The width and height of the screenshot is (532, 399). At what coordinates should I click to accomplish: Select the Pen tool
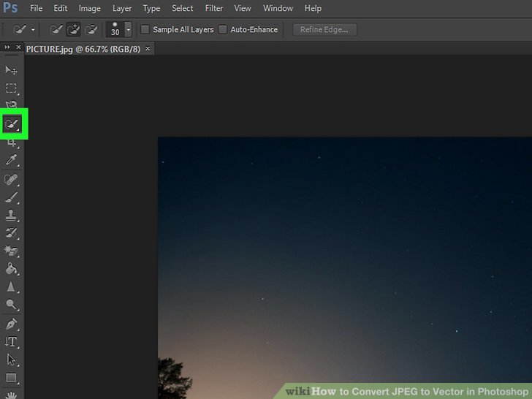pos(11,324)
